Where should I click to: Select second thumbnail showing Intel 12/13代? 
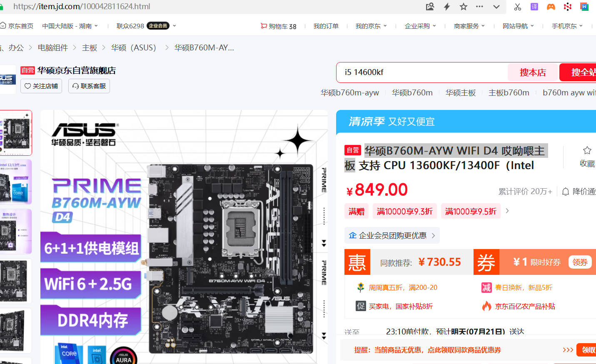coord(15,182)
